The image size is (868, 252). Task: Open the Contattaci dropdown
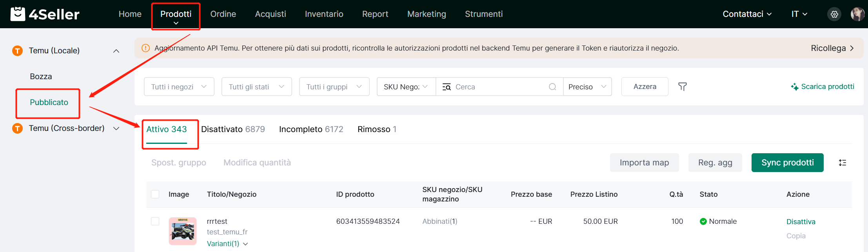click(x=747, y=14)
